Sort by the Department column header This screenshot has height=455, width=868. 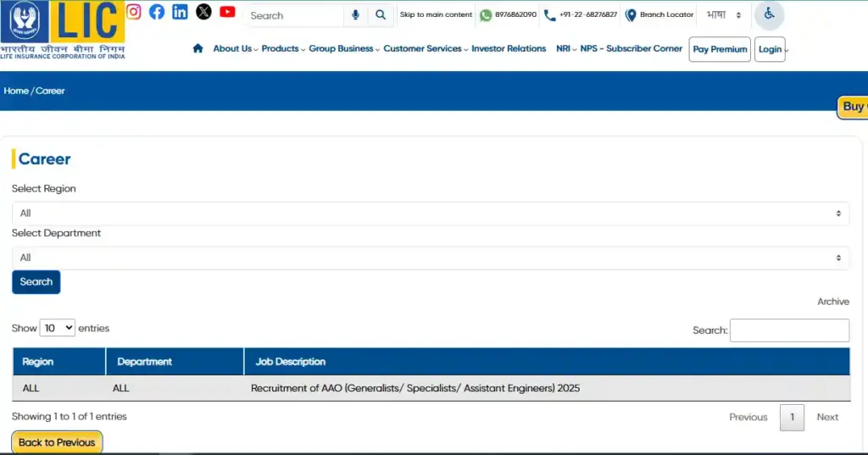(x=175, y=362)
